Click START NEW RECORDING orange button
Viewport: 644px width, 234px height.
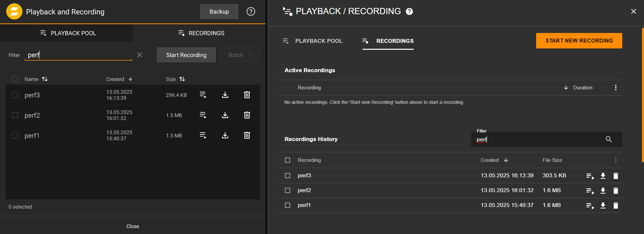pyautogui.click(x=579, y=41)
